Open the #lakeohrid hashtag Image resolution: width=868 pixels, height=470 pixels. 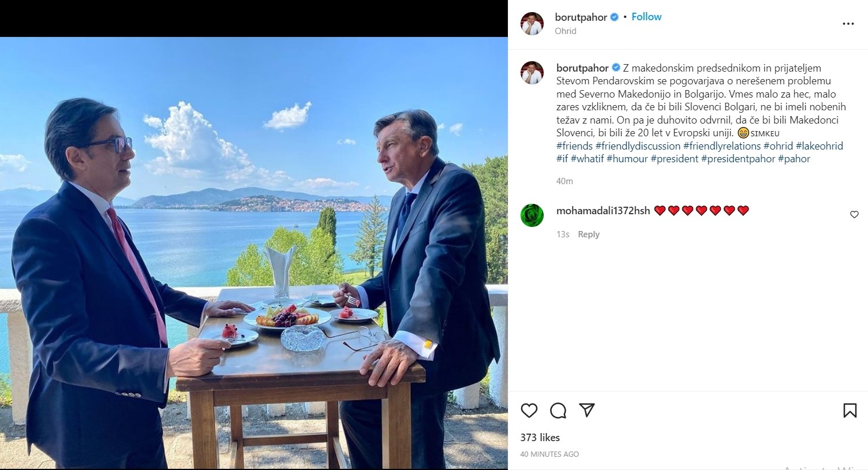(x=820, y=146)
